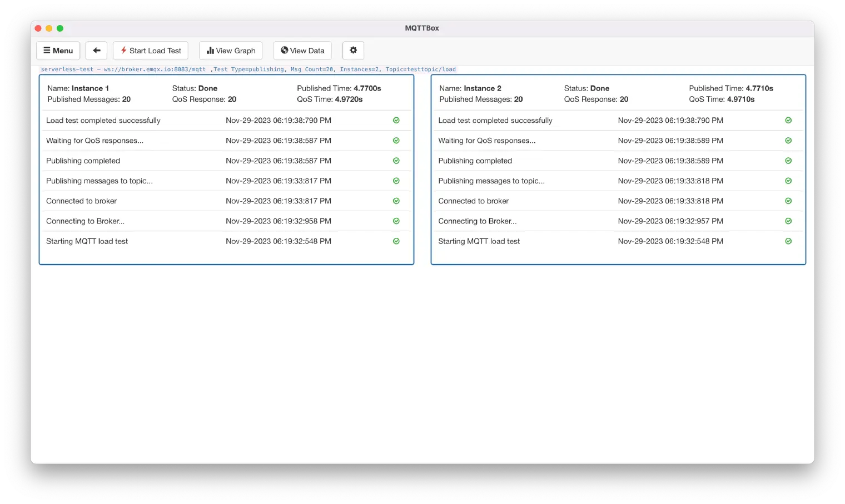
Task: Select 'Name: Instance 1' label
Action: [78, 88]
